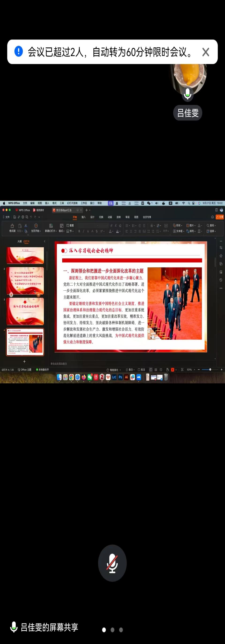Click the Photoshop icon in the Dock
This screenshot has width=225, height=644.
click(x=120, y=377)
